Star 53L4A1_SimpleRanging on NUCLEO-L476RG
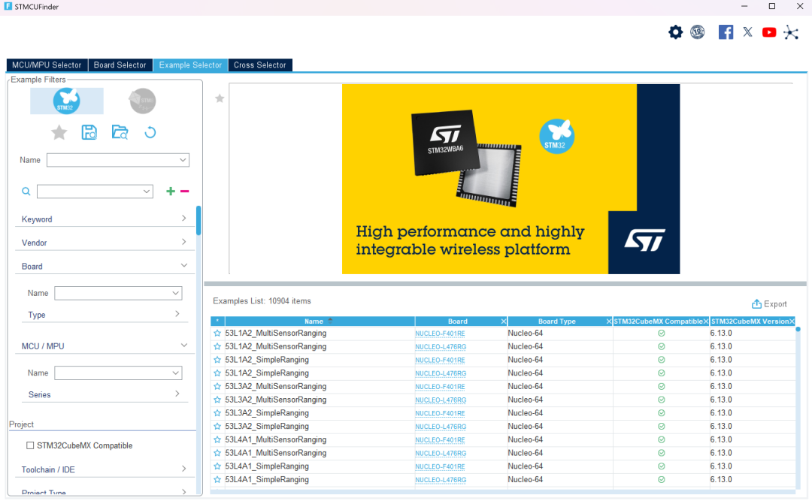This screenshot has width=812, height=504. coord(217,480)
